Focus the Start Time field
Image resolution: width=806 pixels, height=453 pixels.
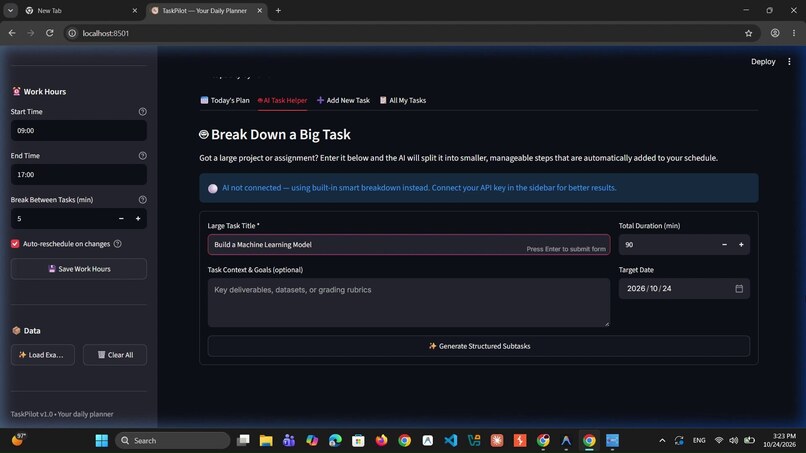[x=79, y=131]
